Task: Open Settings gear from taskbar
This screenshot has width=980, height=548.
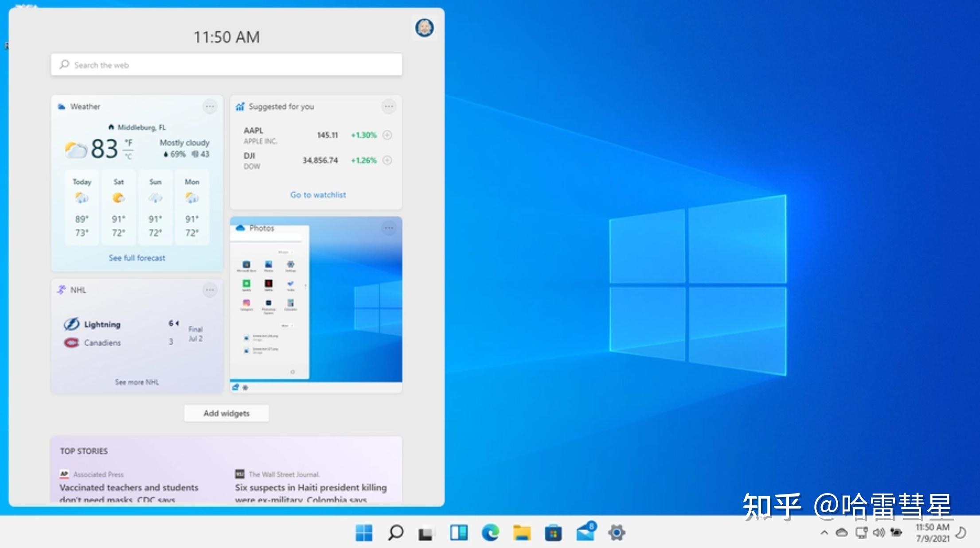Action: (x=617, y=532)
